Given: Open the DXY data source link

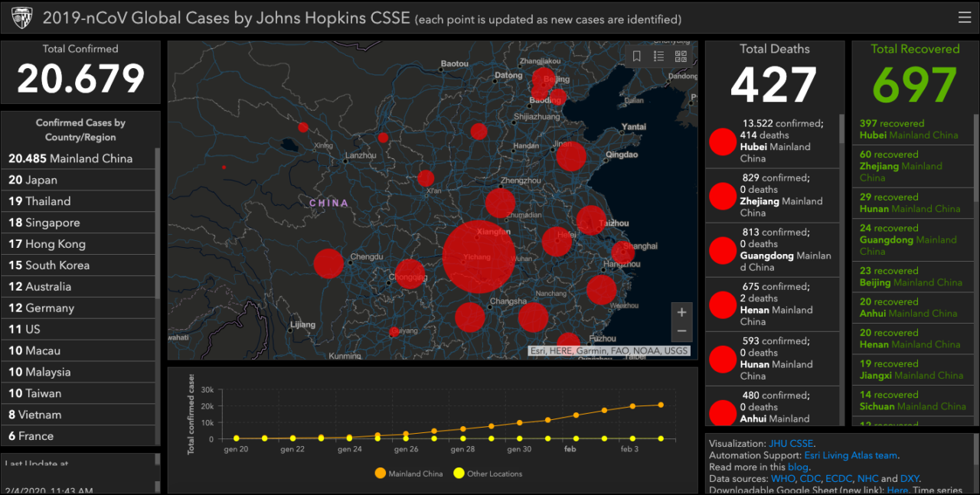Looking at the screenshot, I should click(910, 479).
